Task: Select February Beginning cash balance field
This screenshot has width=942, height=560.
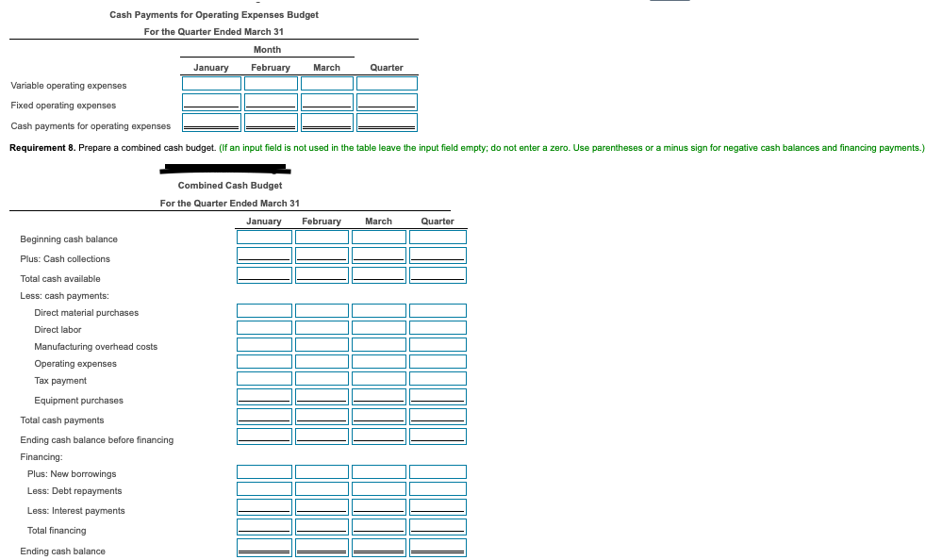Action: 322,238
